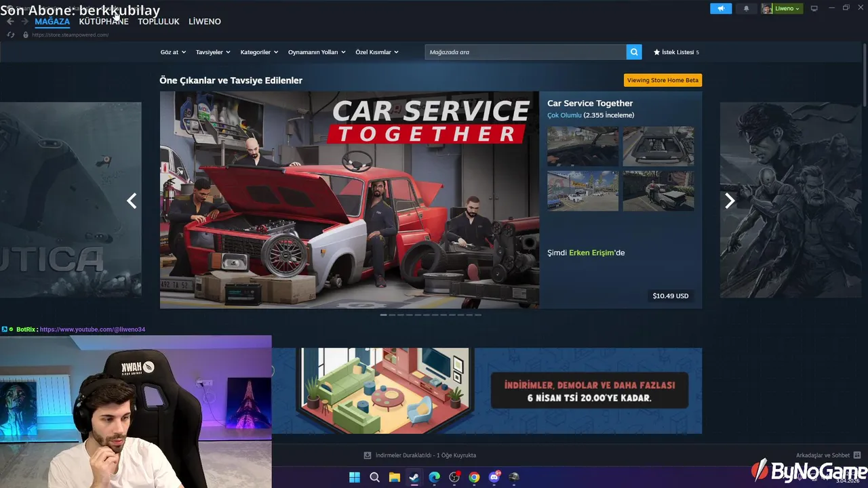The width and height of the screenshot is (868, 488).
Task: Show the next featured game
Action: 730,201
